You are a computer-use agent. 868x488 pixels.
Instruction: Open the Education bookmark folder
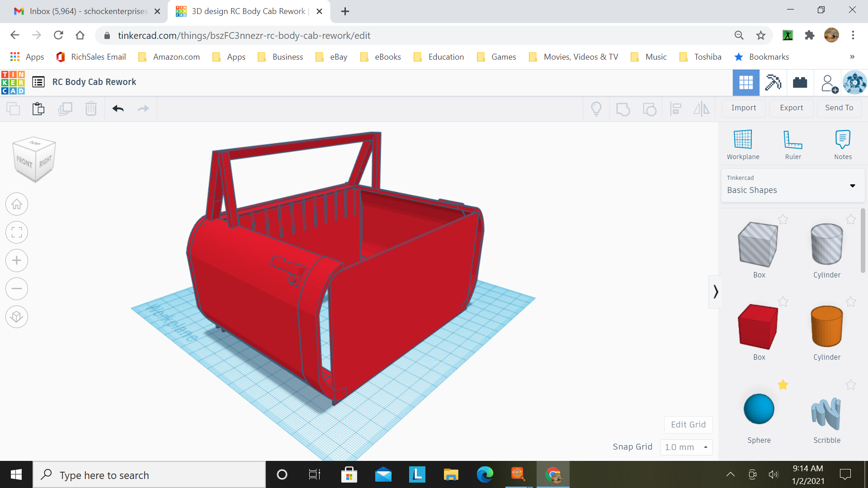[x=439, y=57]
